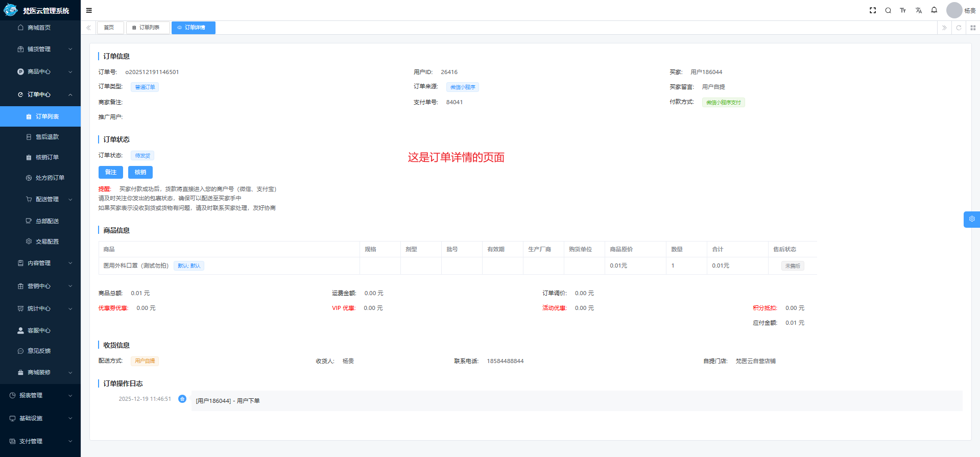This screenshot has height=457, width=980.
Task: Click 未售后 after-sale status tag
Action: [x=793, y=266]
